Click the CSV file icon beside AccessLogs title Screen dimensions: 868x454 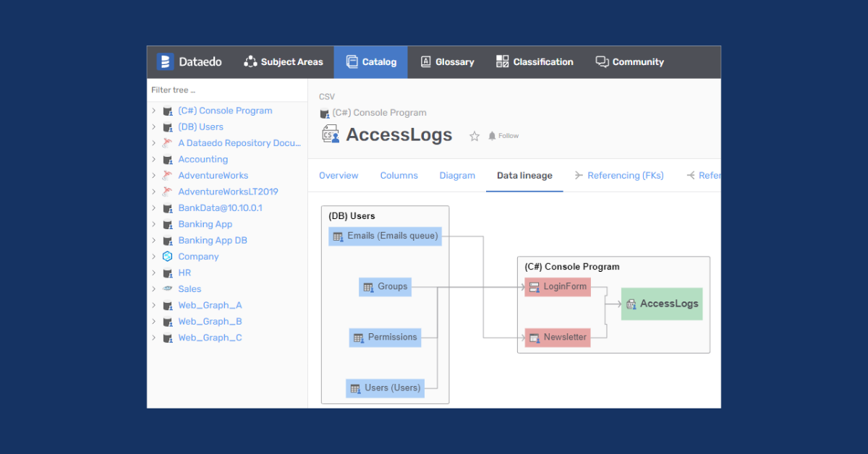[x=330, y=134]
